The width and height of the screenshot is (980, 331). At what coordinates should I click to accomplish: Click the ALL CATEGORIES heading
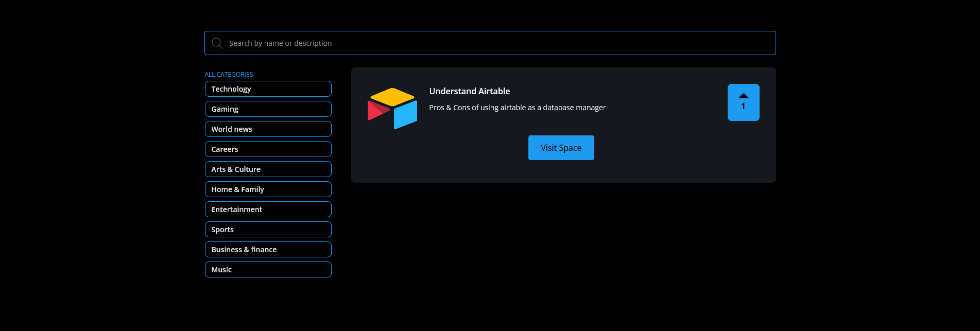[229, 75]
